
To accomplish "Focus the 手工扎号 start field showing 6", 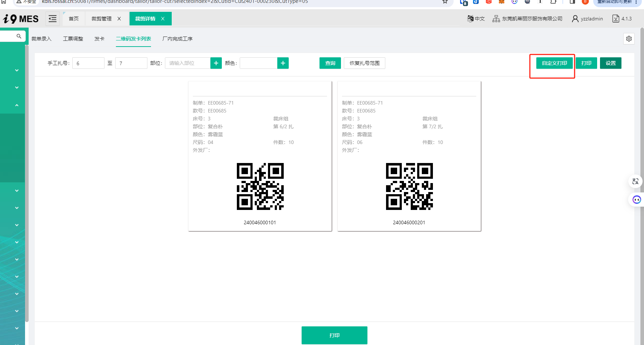I will tap(88, 63).
